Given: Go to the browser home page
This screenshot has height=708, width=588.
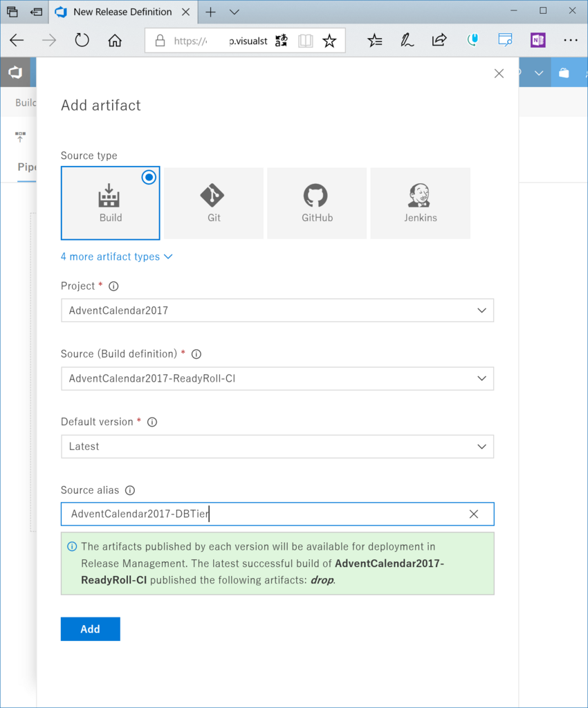Looking at the screenshot, I should [x=115, y=41].
